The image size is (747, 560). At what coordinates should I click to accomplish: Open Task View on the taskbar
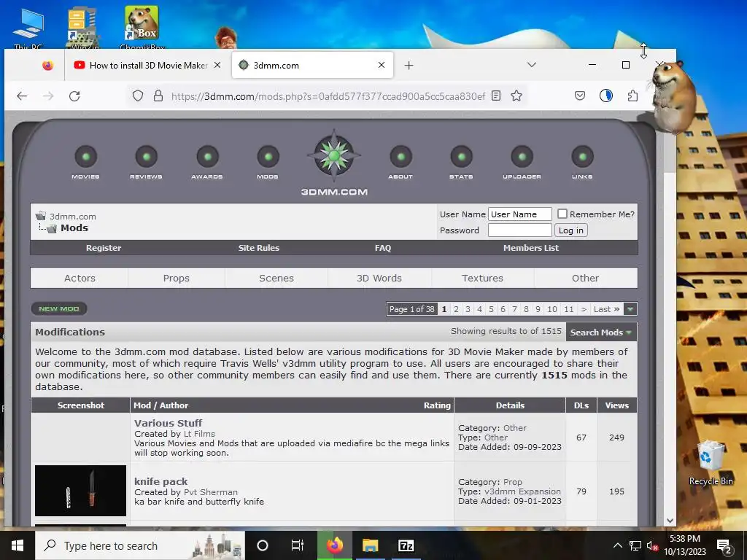pyautogui.click(x=298, y=545)
